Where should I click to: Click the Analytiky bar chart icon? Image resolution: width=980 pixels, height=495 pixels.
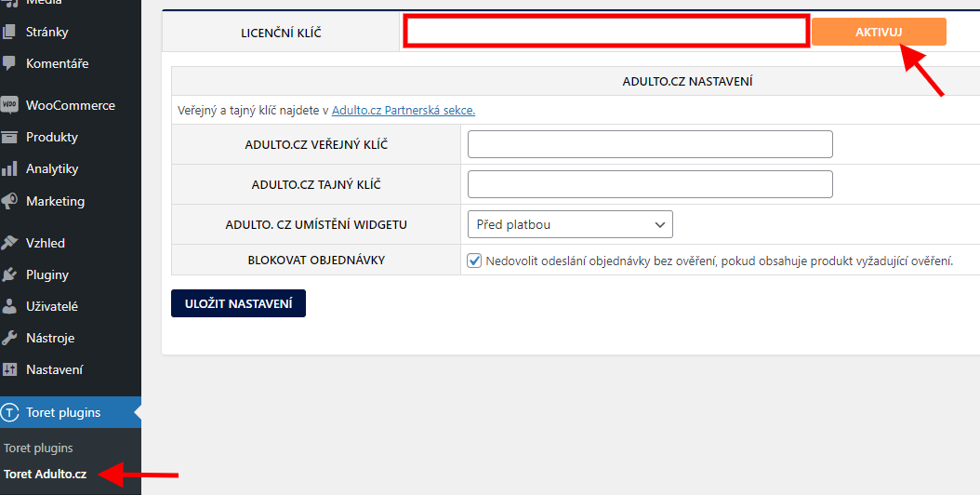point(10,168)
